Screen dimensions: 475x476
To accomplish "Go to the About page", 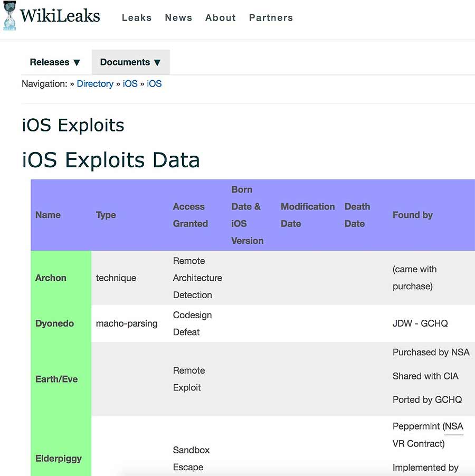I will click(x=221, y=17).
